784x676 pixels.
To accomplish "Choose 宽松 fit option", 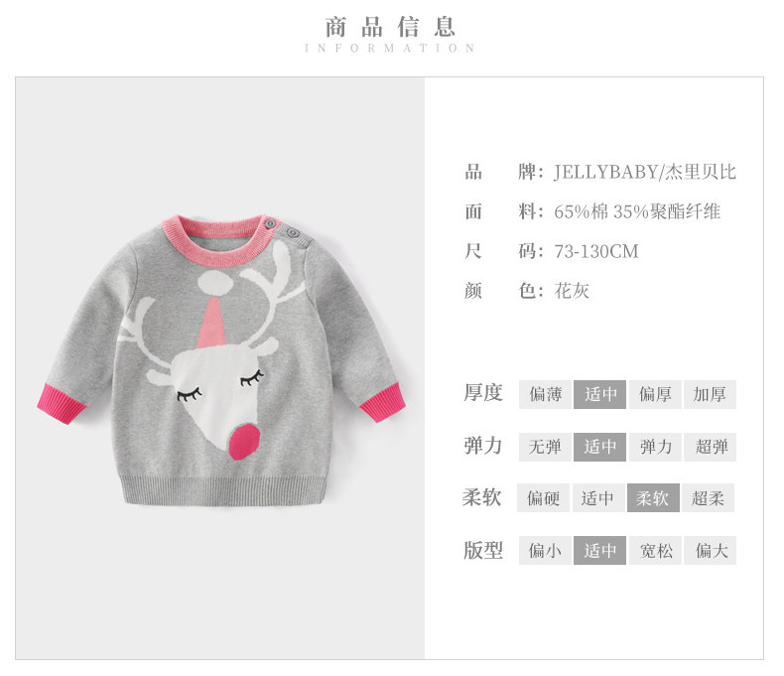I will click(655, 551).
